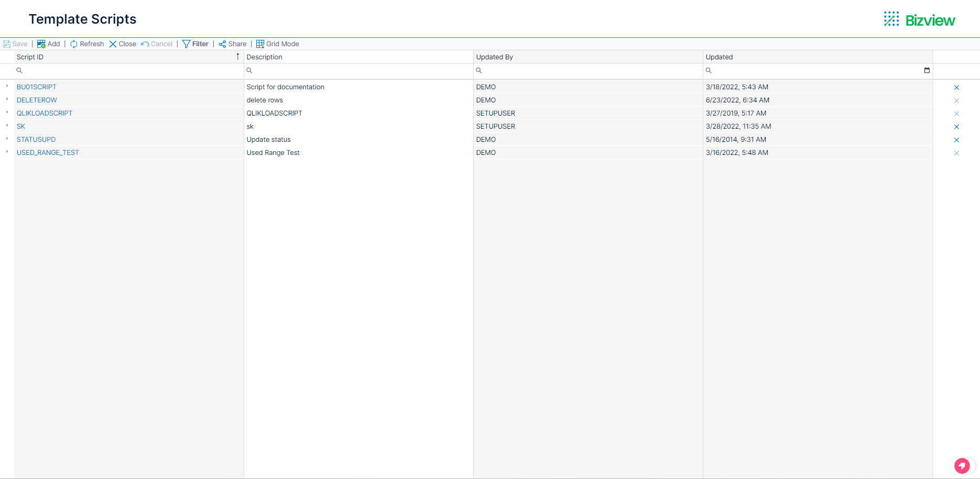Select the '6/23/2022, 6:34 AM' cell
The width and height of the screenshot is (980, 479).
[x=818, y=100]
